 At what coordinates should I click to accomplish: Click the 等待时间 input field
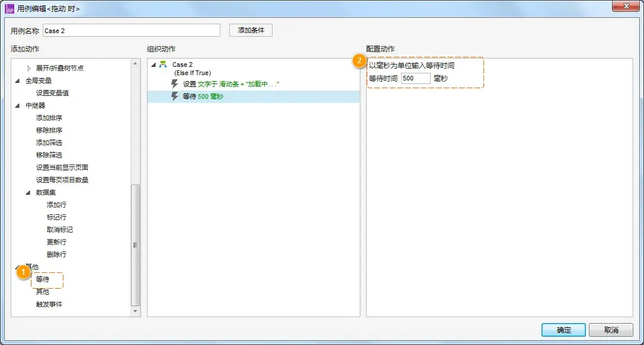(x=415, y=78)
